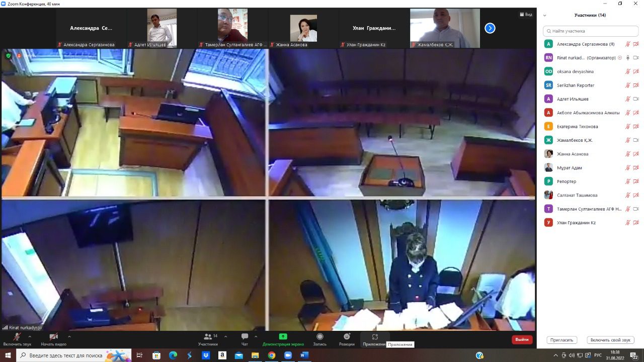
Task: Click the Пригласить invite button
Action: point(561,340)
